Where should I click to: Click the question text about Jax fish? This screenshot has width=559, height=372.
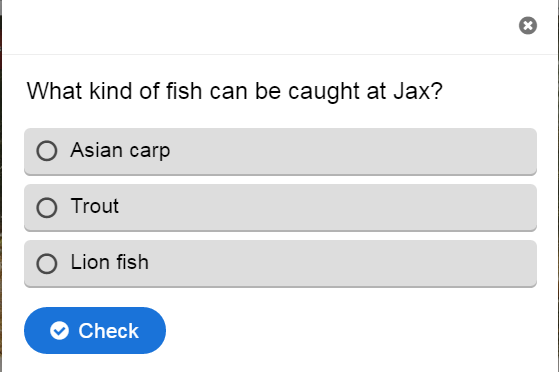coord(235,91)
